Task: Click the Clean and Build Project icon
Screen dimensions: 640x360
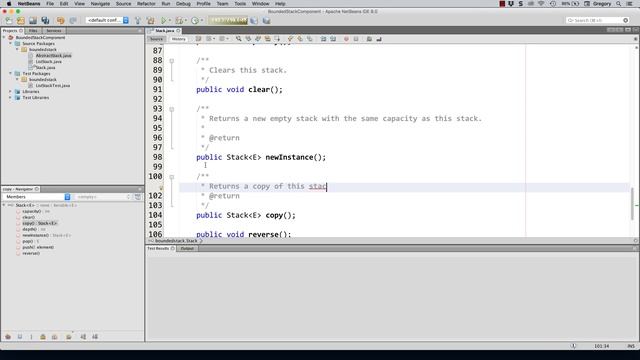Action: (151, 20)
